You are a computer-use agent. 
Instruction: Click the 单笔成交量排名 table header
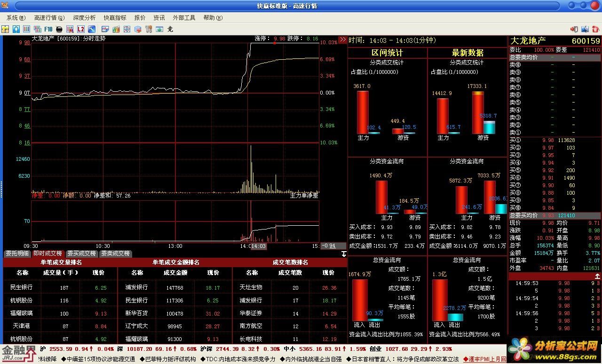(61, 262)
